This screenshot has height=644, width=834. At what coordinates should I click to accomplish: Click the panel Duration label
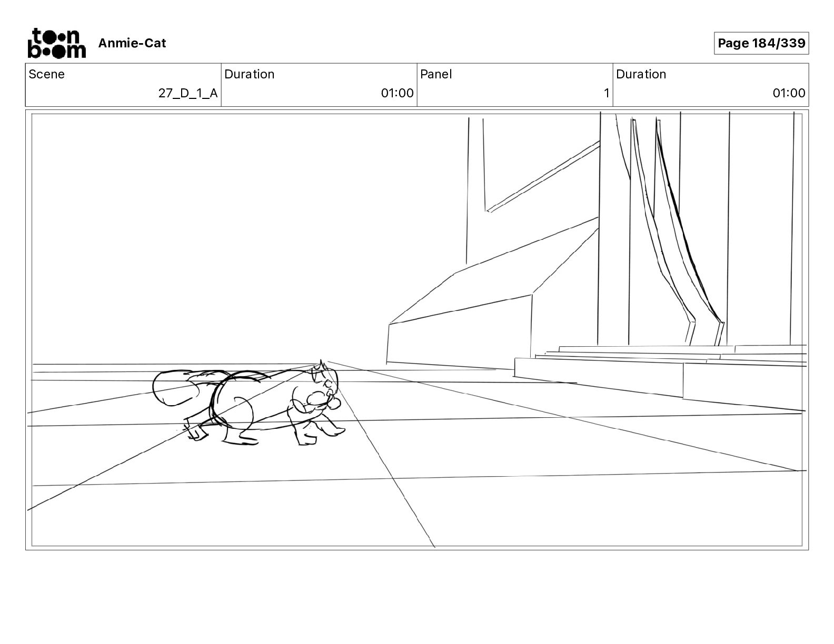(641, 74)
